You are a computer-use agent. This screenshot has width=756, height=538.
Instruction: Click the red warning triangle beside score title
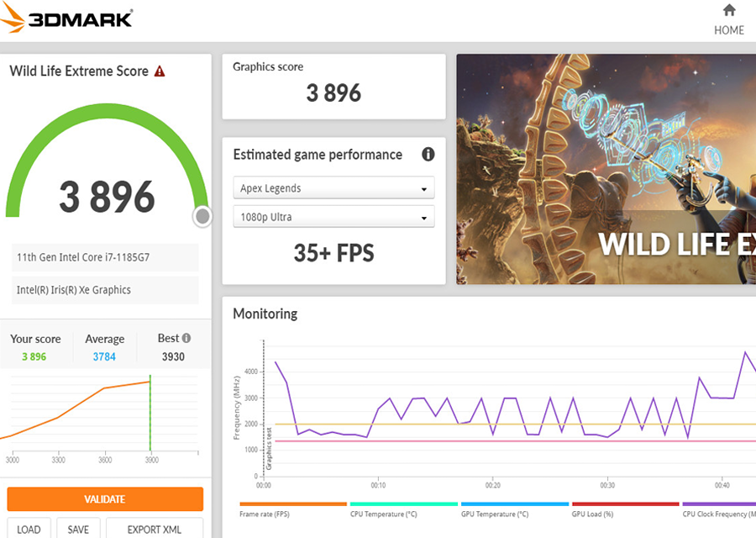(160, 71)
